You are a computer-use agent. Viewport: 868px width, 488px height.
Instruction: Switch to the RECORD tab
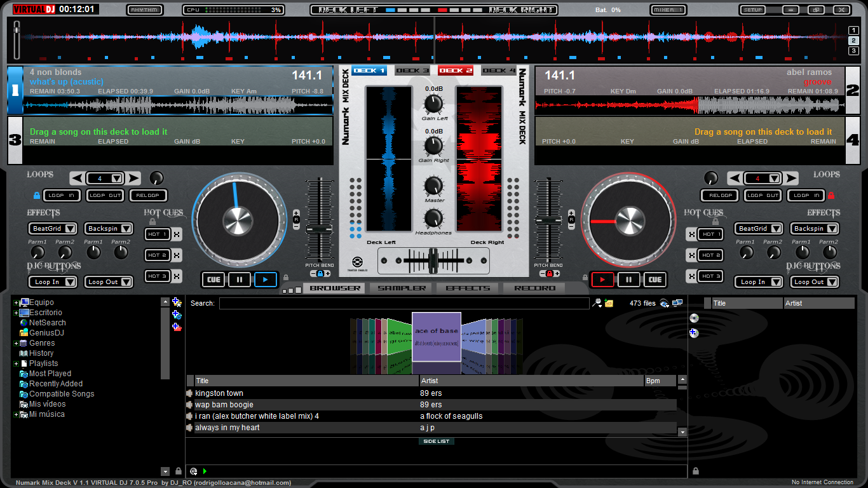pyautogui.click(x=535, y=288)
